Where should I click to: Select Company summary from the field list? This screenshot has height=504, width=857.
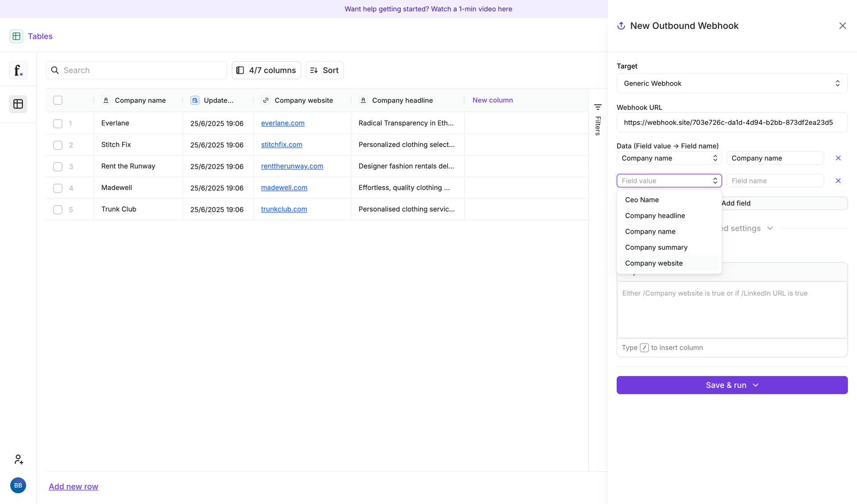pyautogui.click(x=656, y=247)
